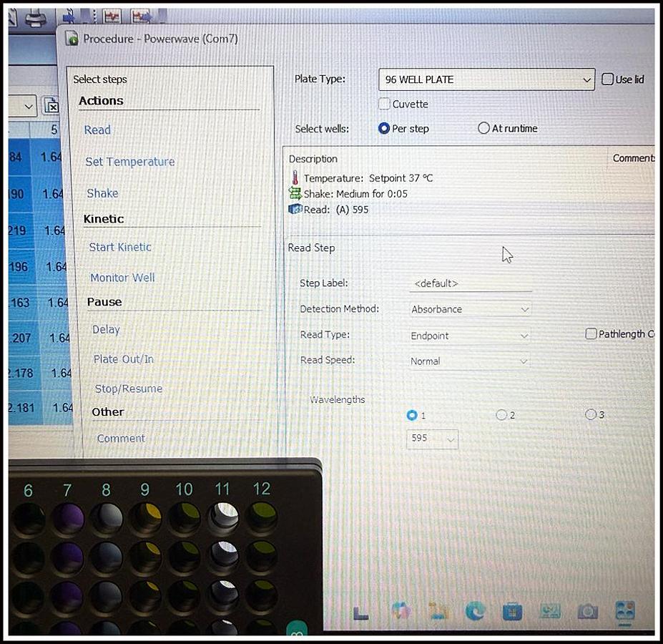Launch the Camera app from the taskbar
Screen dimensions: 663x644
[x=587, y=611]
